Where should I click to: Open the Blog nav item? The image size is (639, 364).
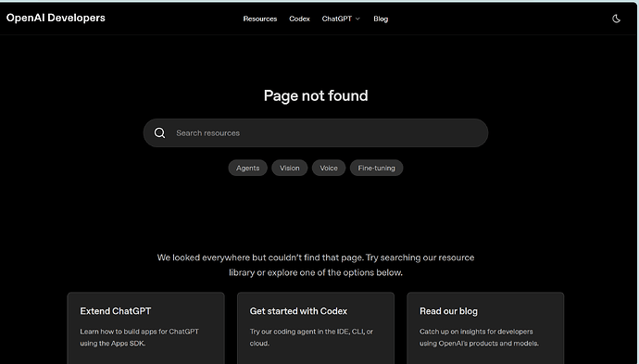coord(381,19)
